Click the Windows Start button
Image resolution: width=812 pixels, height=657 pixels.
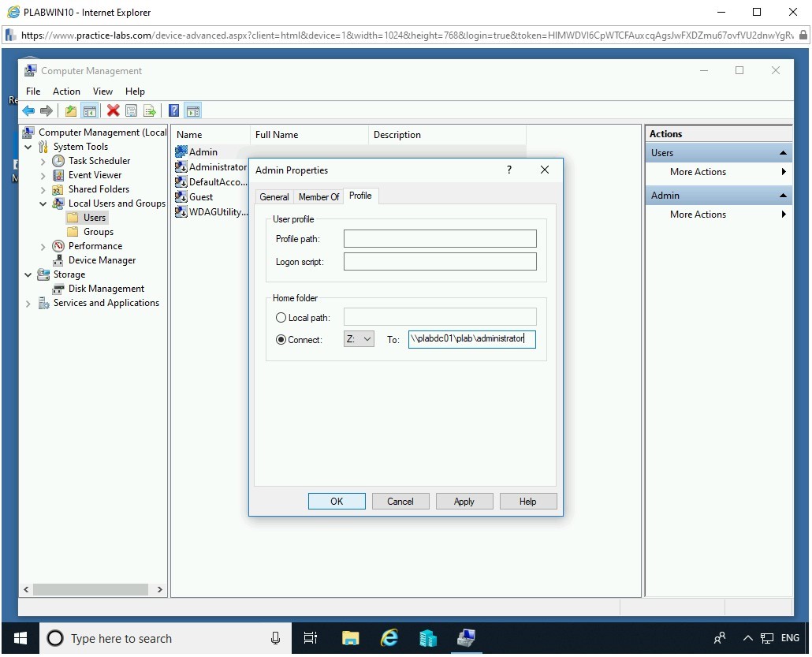pos(20,638)
